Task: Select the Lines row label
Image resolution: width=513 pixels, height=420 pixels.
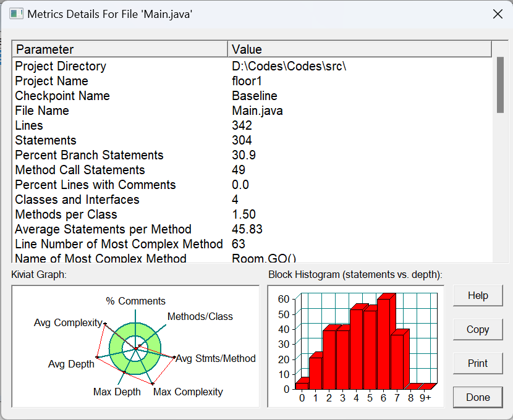Action: point(29,125)
